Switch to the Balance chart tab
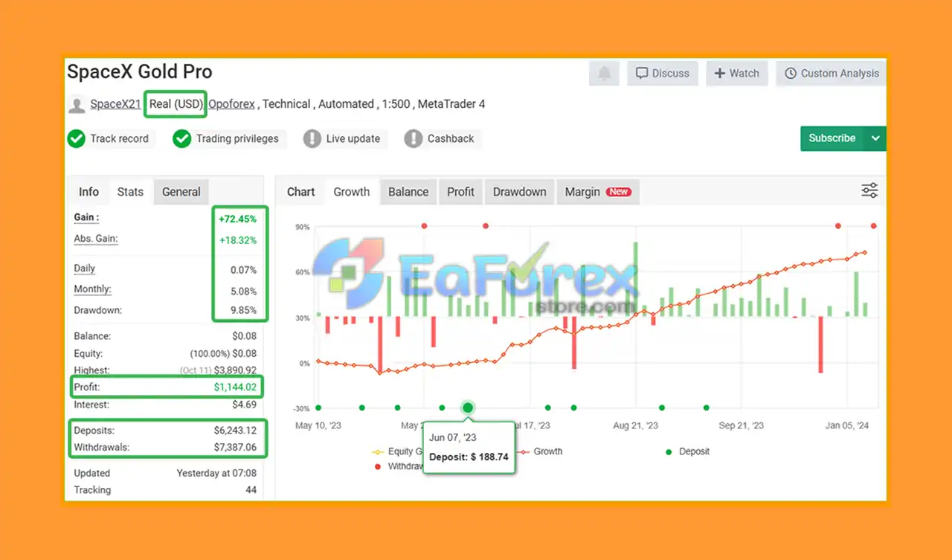 coord(408,192)
